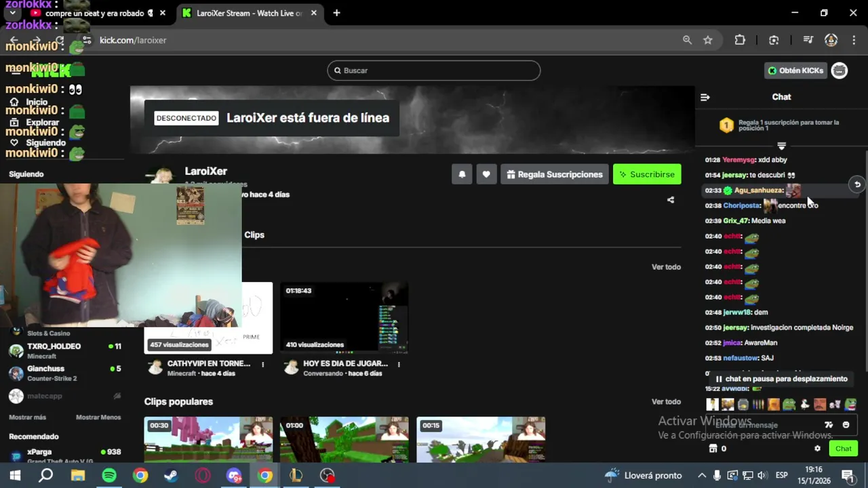
Task: Select the LaroiXer Stream tab
Action: 248,13
